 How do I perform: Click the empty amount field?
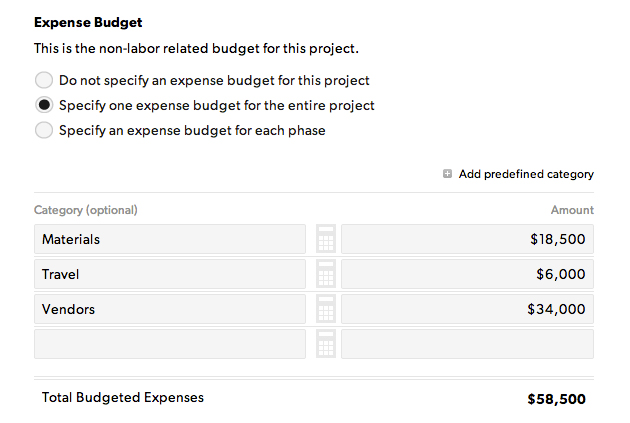tap(467, 344)
